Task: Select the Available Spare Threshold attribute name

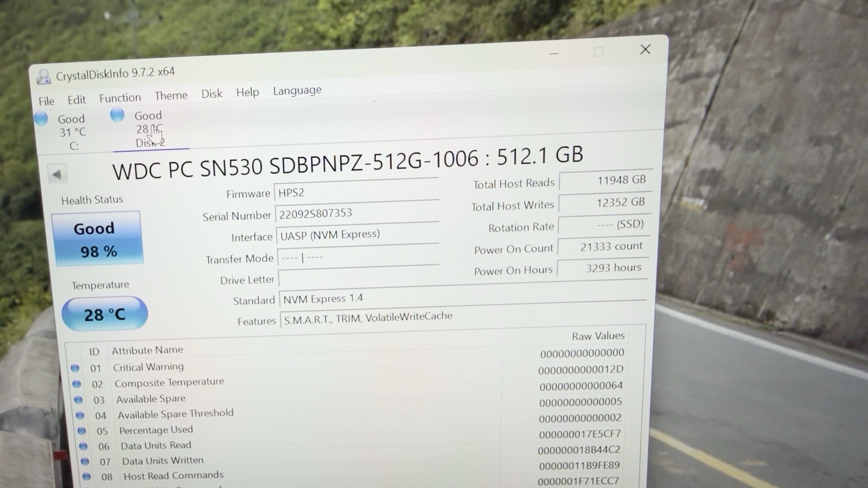Action: (176, 414)
